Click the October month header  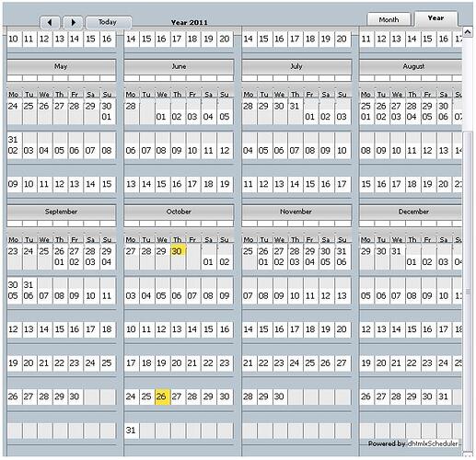(x=179, y=212)
